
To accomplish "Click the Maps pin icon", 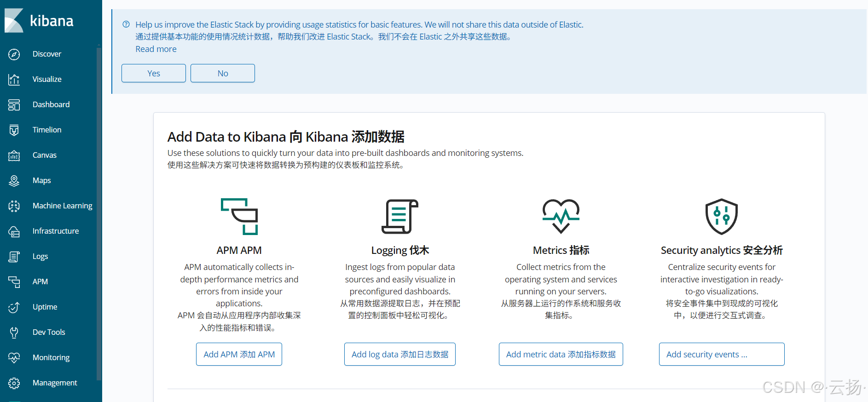I will (14, 181).
